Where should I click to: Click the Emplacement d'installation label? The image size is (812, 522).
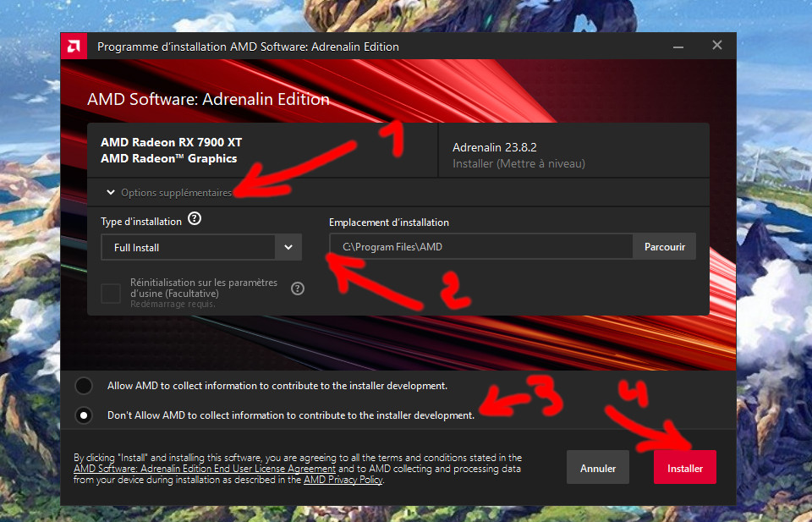(x=389, y=223)
